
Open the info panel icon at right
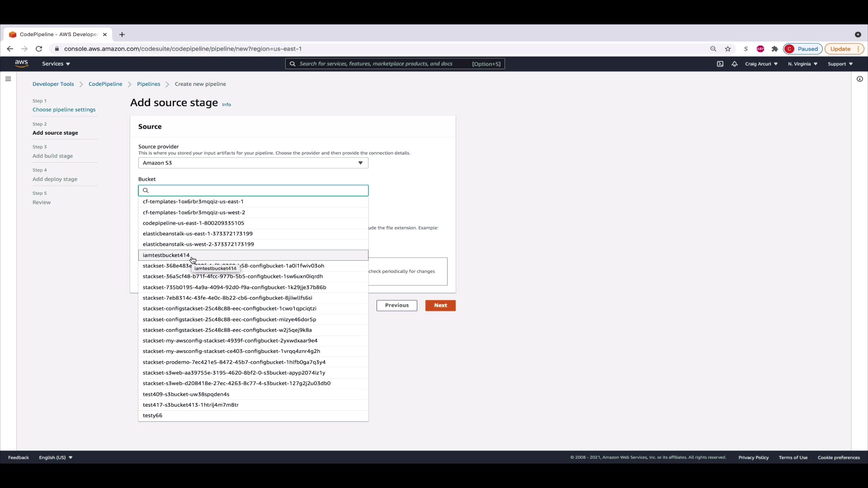click(859, 79)
